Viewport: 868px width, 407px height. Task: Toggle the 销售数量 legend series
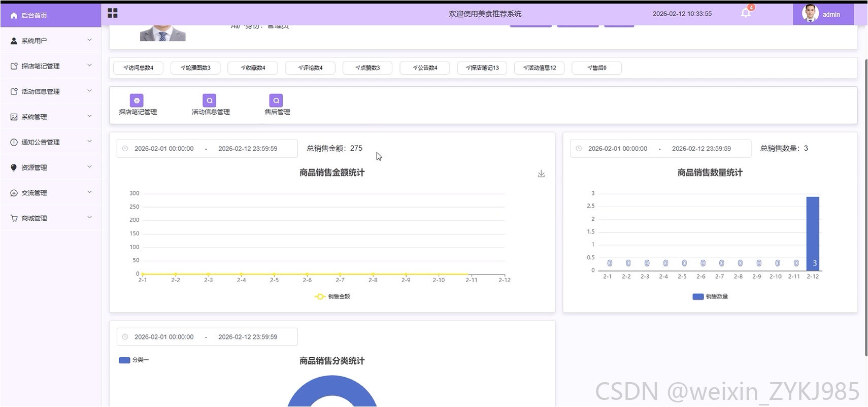pyautogui.click(x=710, y=297)
